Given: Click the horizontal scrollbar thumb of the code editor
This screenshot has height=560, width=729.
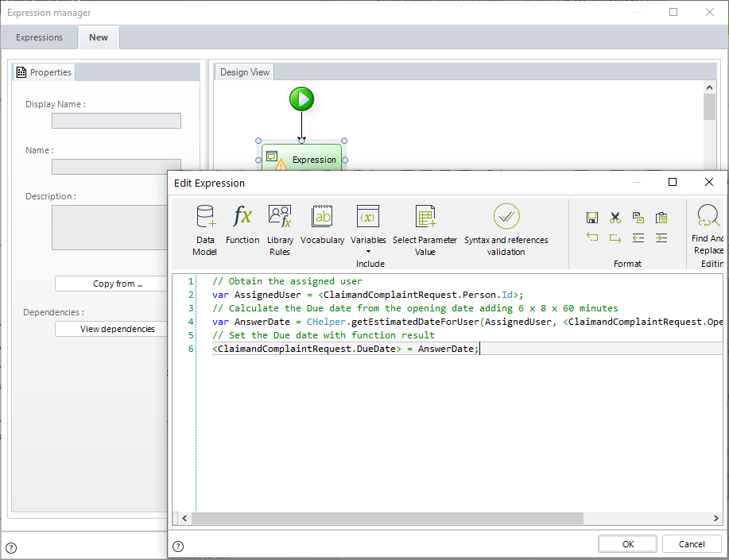Looking at the screenshot, I should (387, 518).
